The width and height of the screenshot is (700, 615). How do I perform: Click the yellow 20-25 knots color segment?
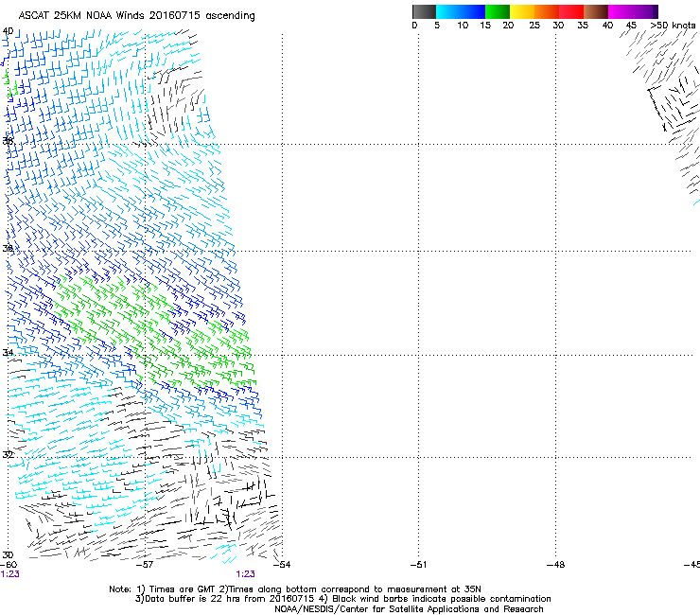(x=522, y=11)
